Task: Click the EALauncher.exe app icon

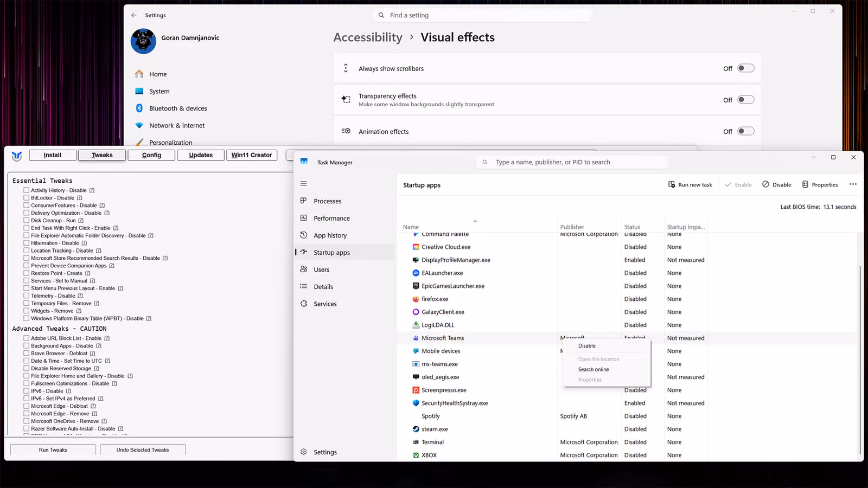Action: (416, 273)
